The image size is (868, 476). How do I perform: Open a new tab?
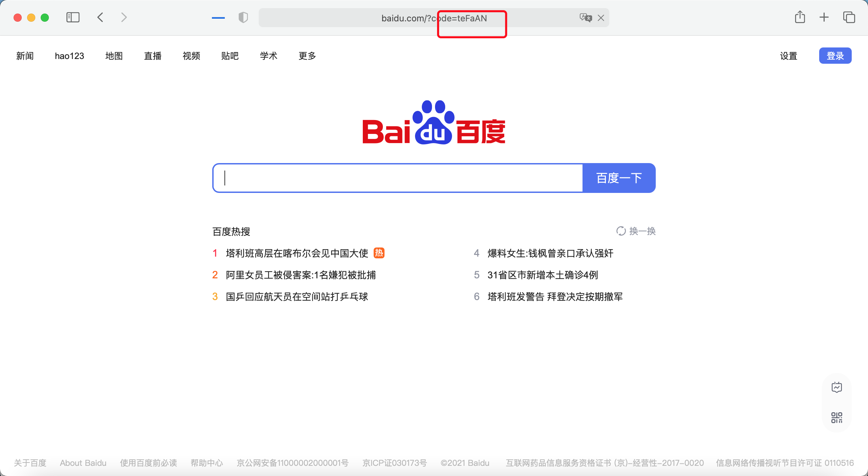824,17
